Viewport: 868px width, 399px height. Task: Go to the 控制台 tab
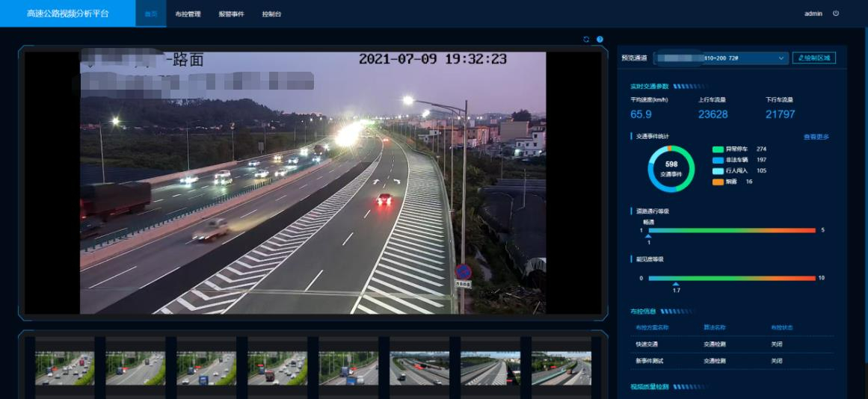pyautogui.click(x=271, y=14)
